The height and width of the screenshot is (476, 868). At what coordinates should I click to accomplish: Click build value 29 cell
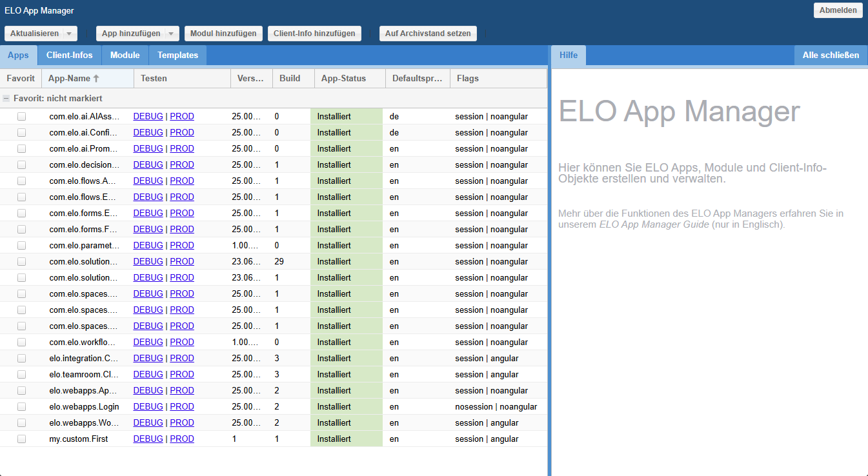[x=279, y=262]
